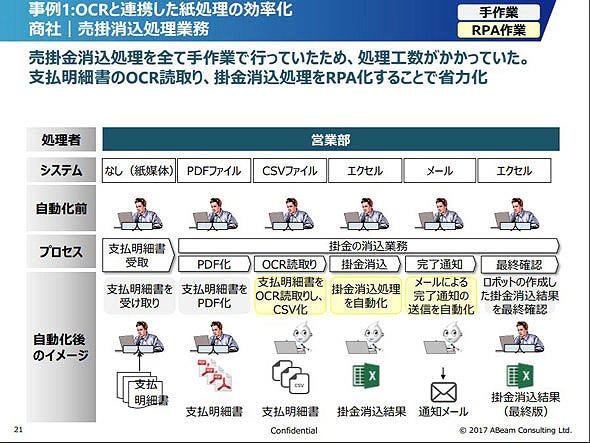Image resolution: width=590 pixels, height=443 pixels.
Task: Select the worker icon above the 支払明細書 paper stack
Action: 139,337
